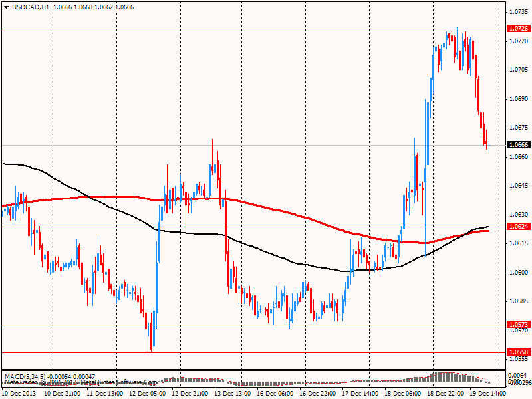Click the 18 Dec 06:00 time label

tap(403, 394)
